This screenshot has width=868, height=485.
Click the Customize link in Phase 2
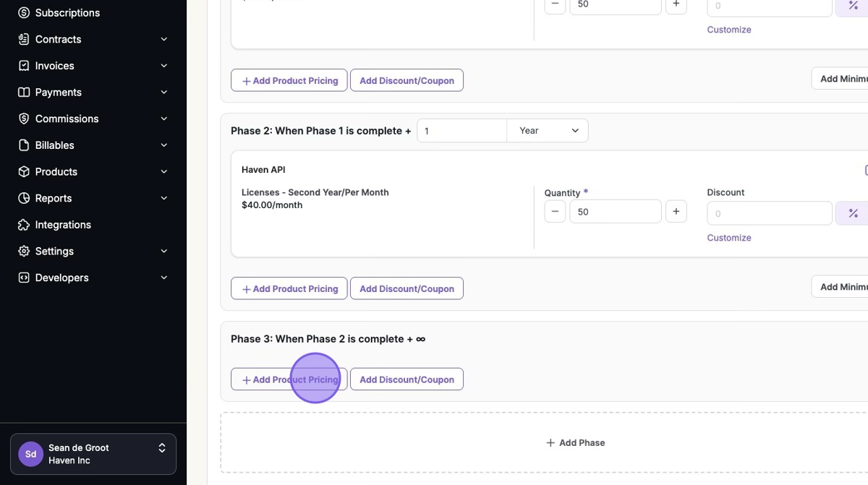(x=729, y=238)
